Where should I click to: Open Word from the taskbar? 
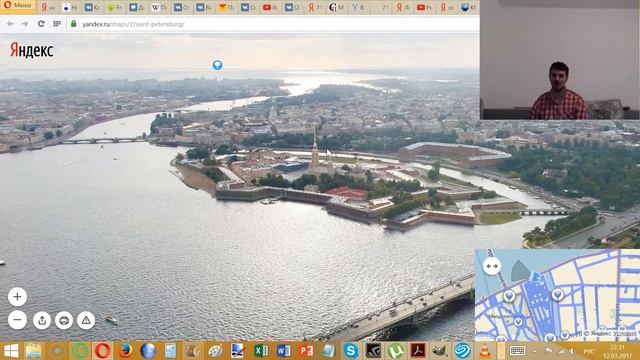tap(283, 351)
